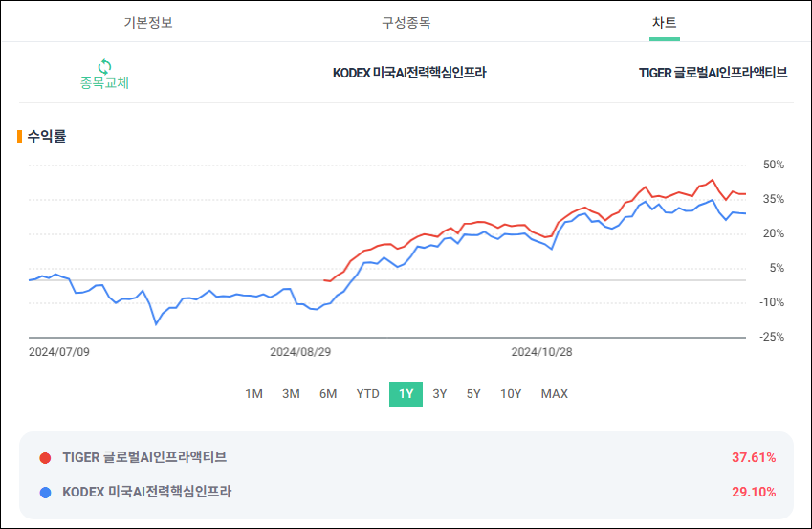Choose the 6M period button

[328, 394]
